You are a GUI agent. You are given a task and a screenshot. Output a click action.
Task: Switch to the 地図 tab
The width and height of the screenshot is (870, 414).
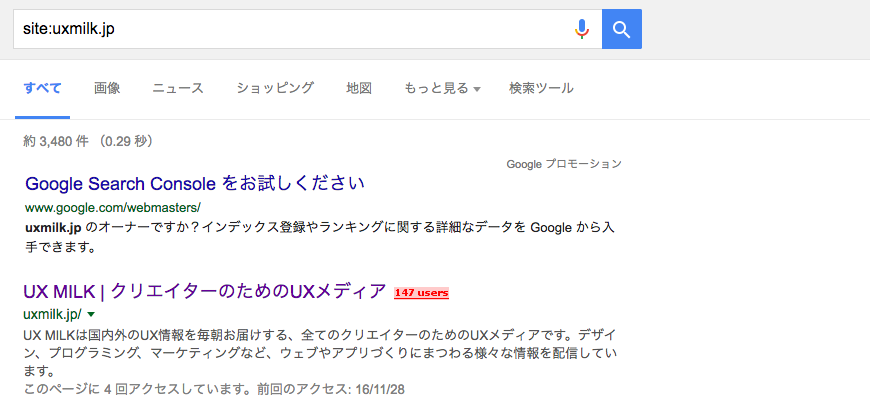click(x=359, y=88)
